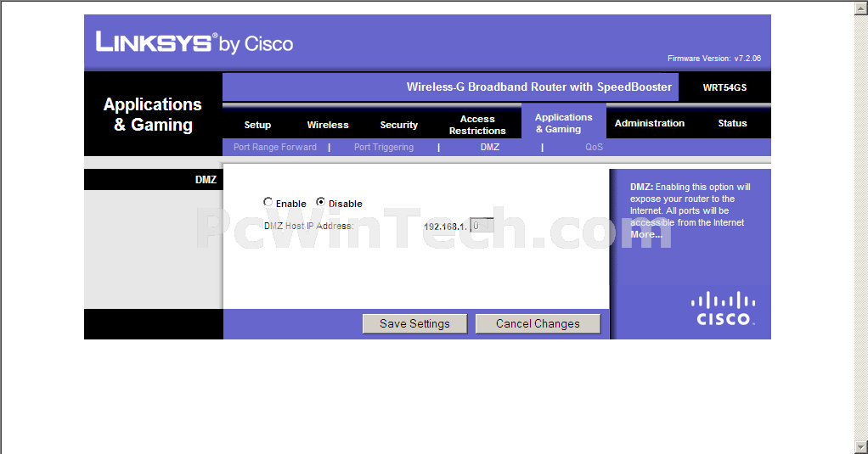The height and width of the screenshot is (454, 868).
Task: Click the DMZ Host IP Address field
Action: [x=482, y=226]
